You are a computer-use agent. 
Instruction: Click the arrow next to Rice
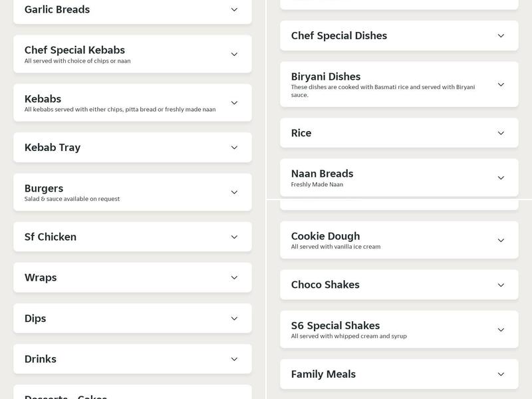pos(500,133)
